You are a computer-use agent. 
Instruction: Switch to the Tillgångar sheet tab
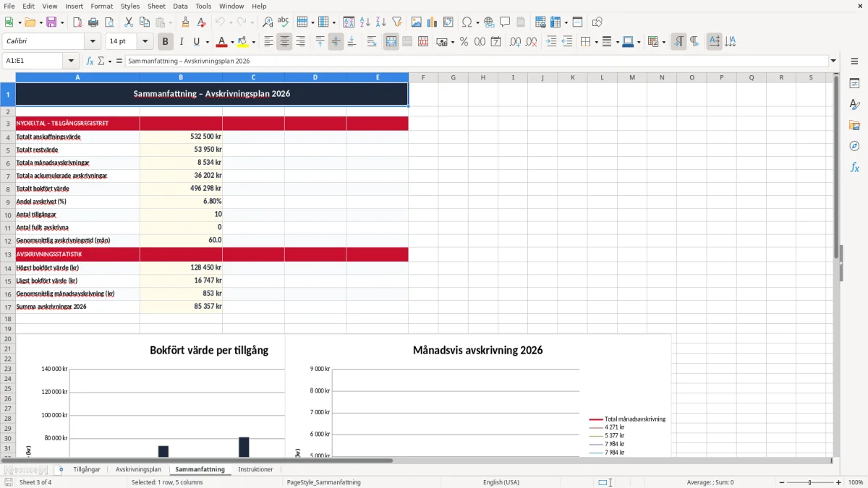pyautogui.click(x=87, y=469)
